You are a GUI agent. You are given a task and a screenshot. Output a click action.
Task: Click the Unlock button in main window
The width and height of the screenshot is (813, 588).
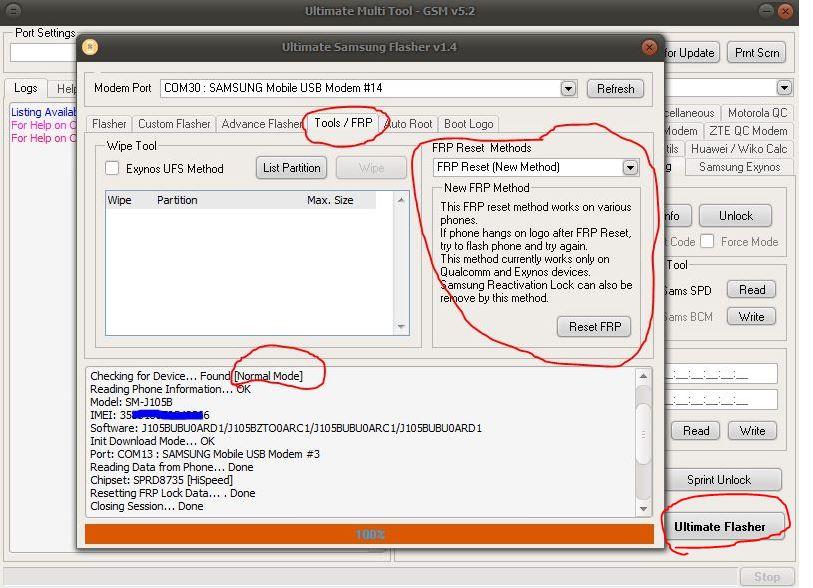[x=735, y=216]
